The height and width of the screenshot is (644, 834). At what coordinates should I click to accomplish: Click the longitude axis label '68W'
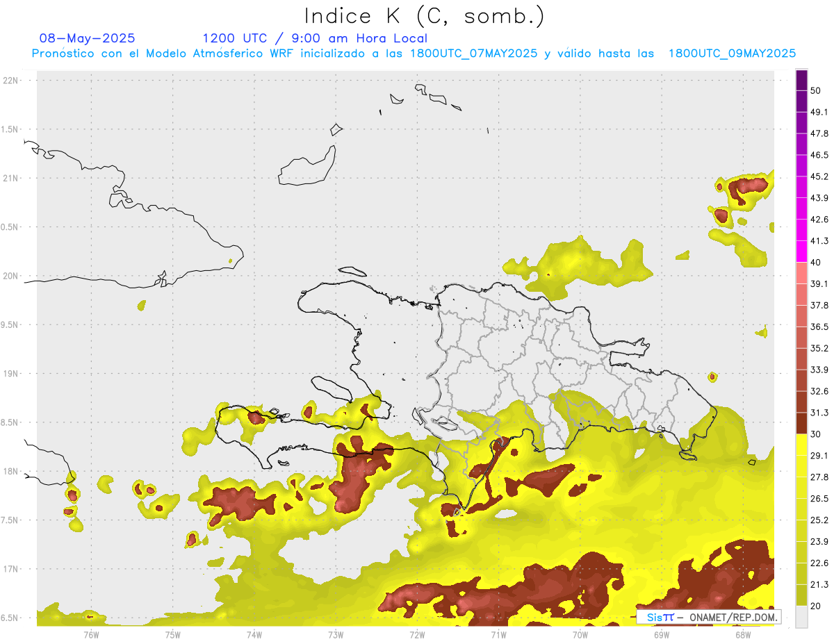pyautogui.click(x=743, y=634)
